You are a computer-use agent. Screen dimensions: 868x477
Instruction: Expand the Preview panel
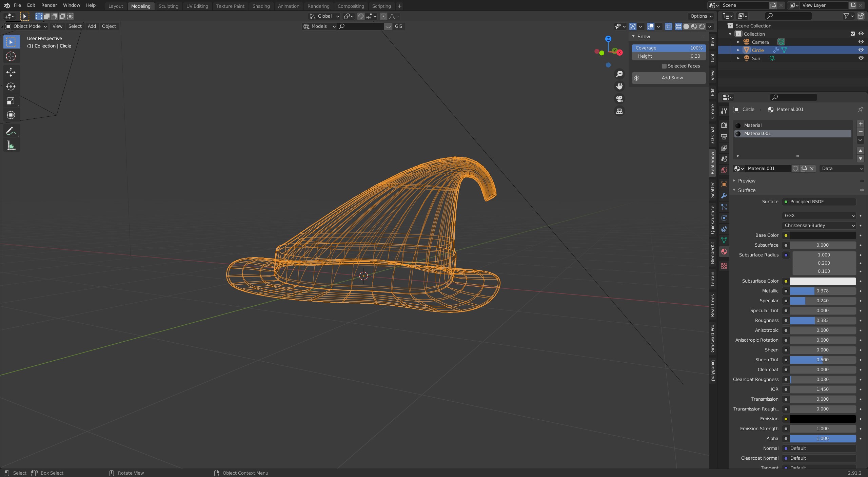[747, 181]
